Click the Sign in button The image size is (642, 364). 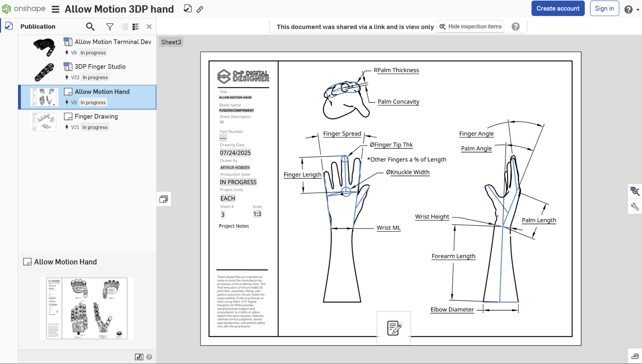(x=604, y=8)
